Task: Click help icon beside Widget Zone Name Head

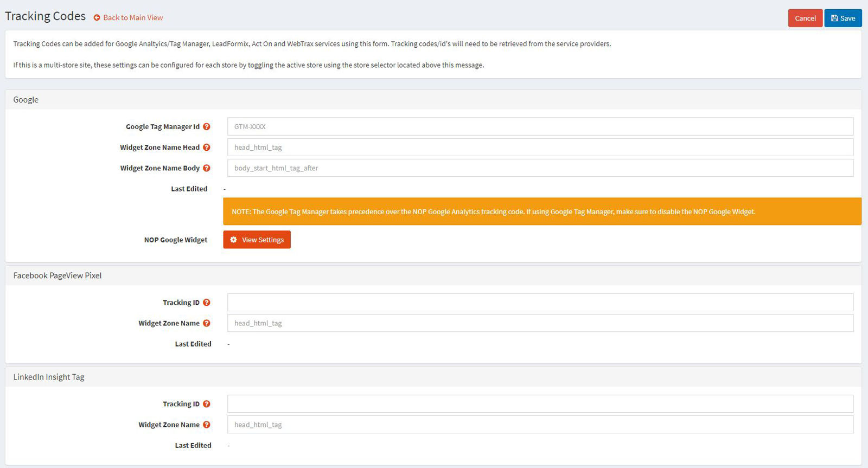Action: 207,147
